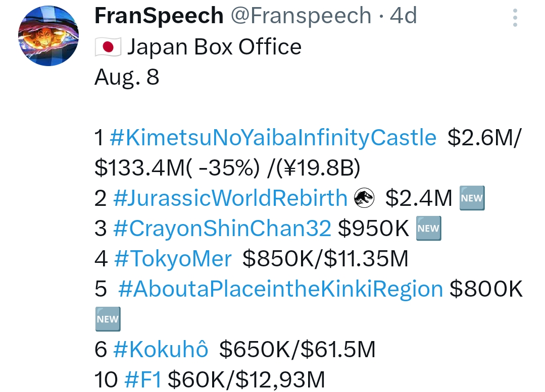Open the #TokyoMer hashtag
Screen dimensions: 545x392
[x=173, y=259]
